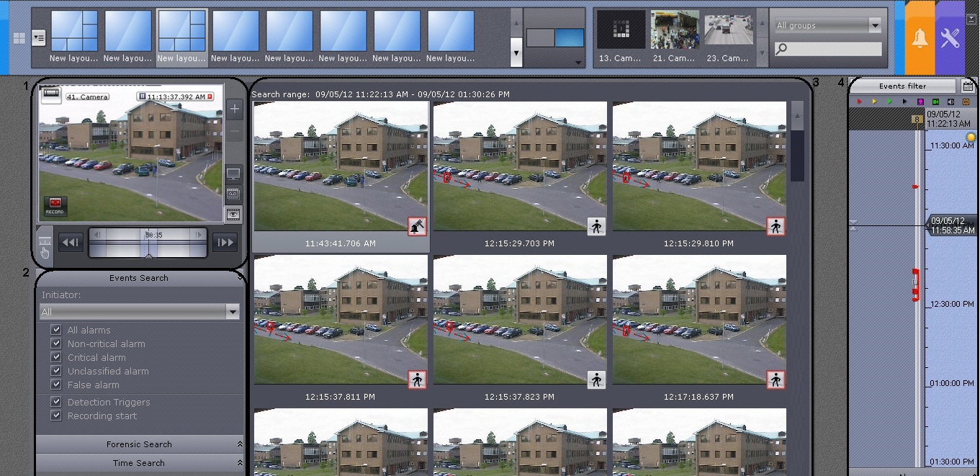Viewport: 980px width, 476px height.
Task: Uncheck All alarms checkbox
Action: [x=55, y=330]
